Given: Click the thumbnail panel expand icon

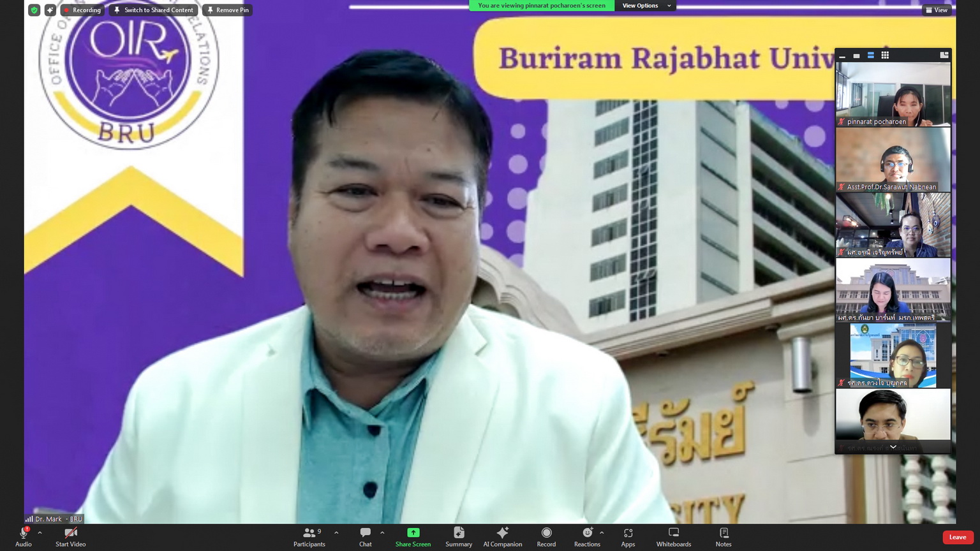Looking at the screenshot, I should click(944, 55).
